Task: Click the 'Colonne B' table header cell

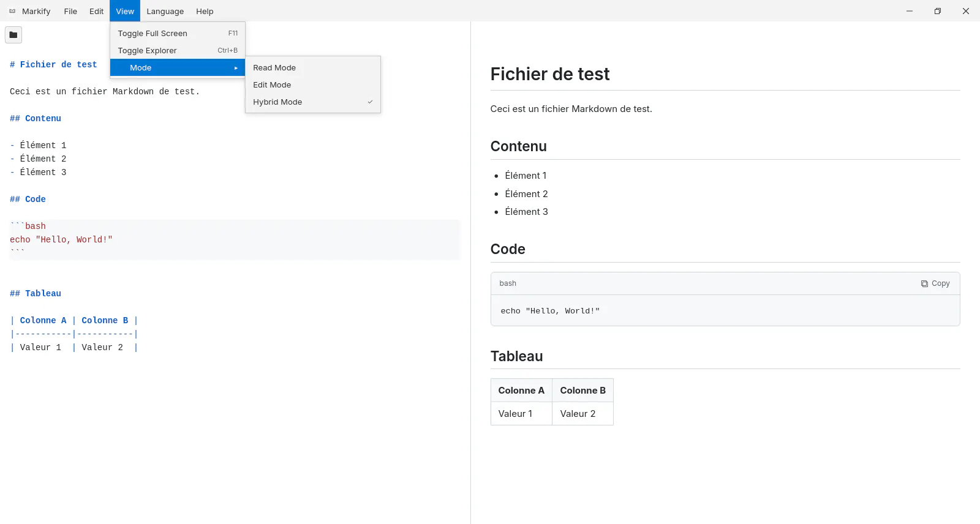Action: point(583,391)
